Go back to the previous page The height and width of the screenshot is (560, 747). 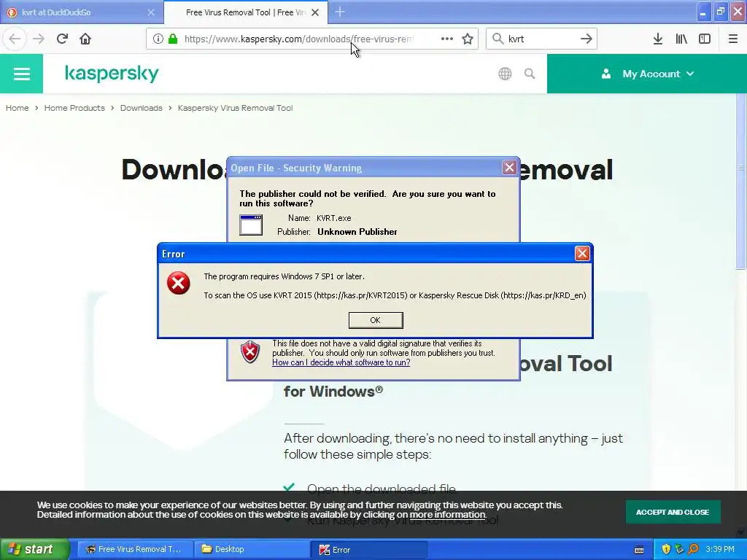click(x=15, y=39)
